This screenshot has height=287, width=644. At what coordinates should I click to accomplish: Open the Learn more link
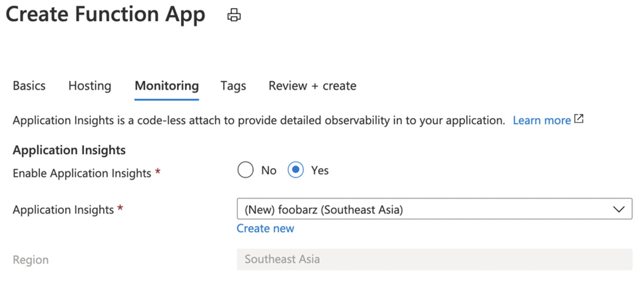pos(542,120)
